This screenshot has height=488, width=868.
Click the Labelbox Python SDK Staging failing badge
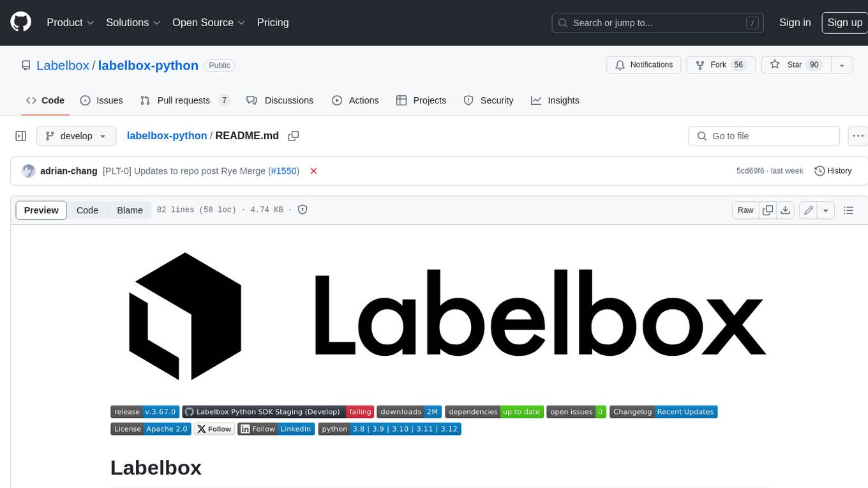(x=278, y=412)
